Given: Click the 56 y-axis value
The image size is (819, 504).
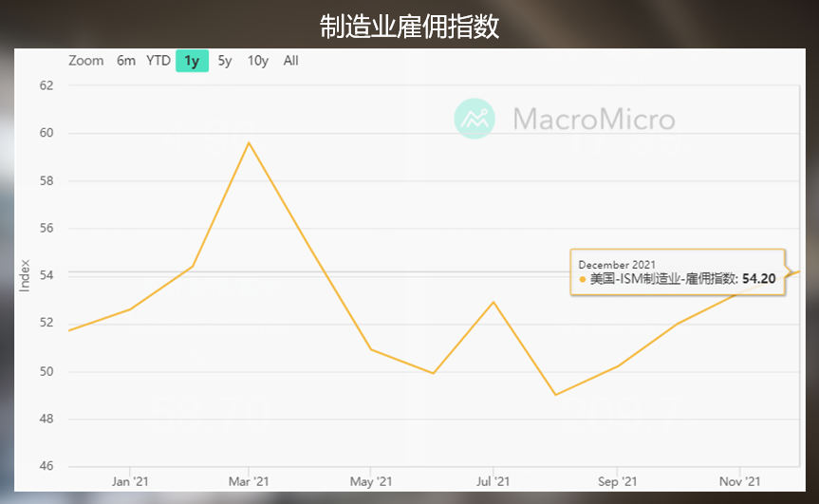Looking at the screenshot, I should 47,228.
